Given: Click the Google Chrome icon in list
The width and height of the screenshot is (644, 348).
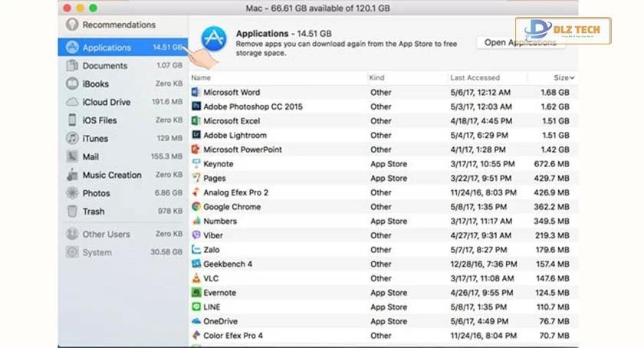Looking at the screenshot, I should point(196,207).
